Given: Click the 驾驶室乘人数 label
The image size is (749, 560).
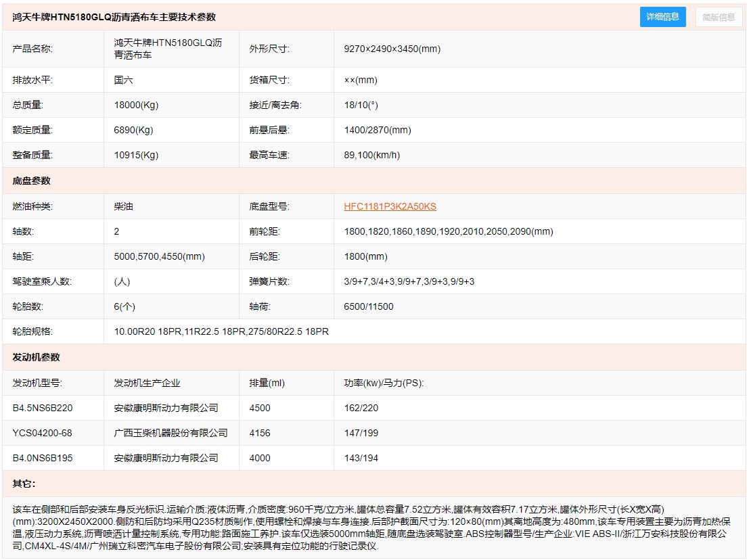Looking at the screenshot, I should 42,281.
